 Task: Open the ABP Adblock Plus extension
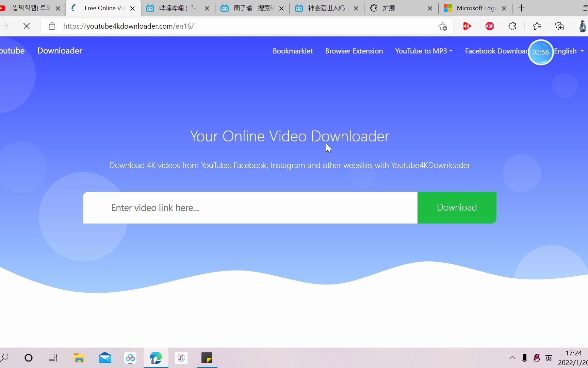pos(489,26)
